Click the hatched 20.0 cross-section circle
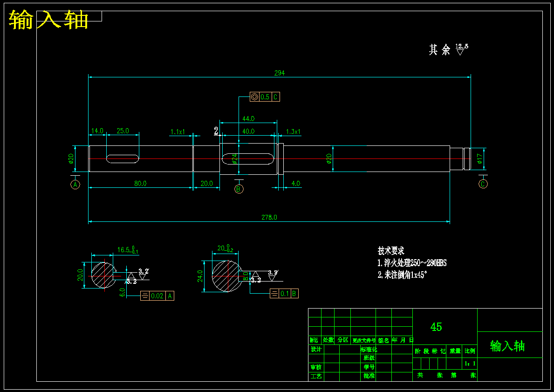554x392 pixels. pyautogui.click(x=104, y=275)
